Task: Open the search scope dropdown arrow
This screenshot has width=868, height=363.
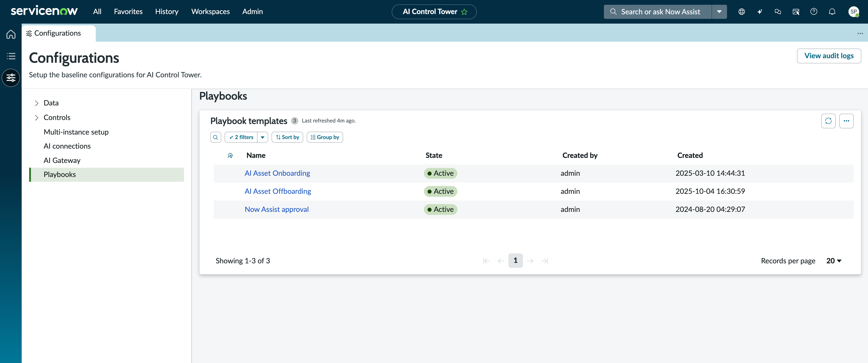Action: click(719, 12)
